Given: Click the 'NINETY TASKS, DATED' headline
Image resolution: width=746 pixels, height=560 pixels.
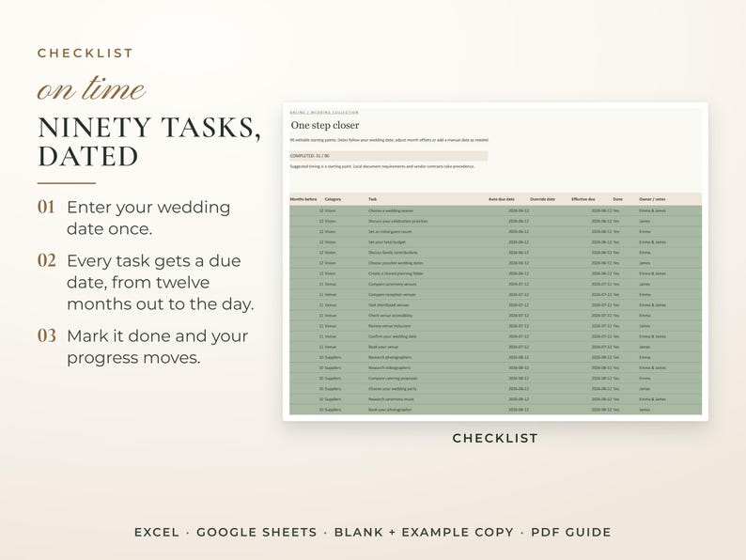Looking at the screenshot, I should pyautogui.click(x=149, y=142).
